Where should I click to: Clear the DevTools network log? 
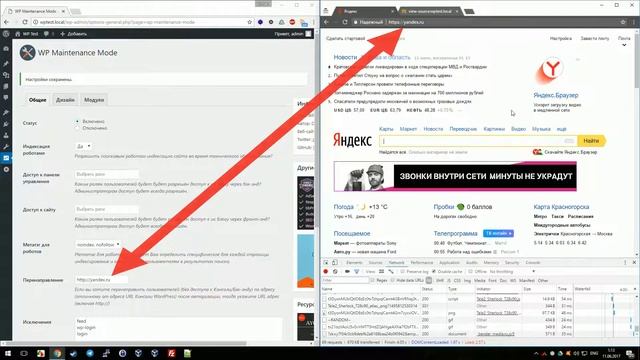[x=335, y=271]
